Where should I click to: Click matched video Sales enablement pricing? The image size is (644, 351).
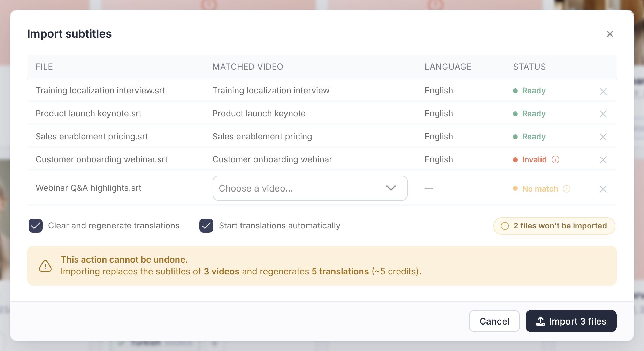(x=262, y=136)
